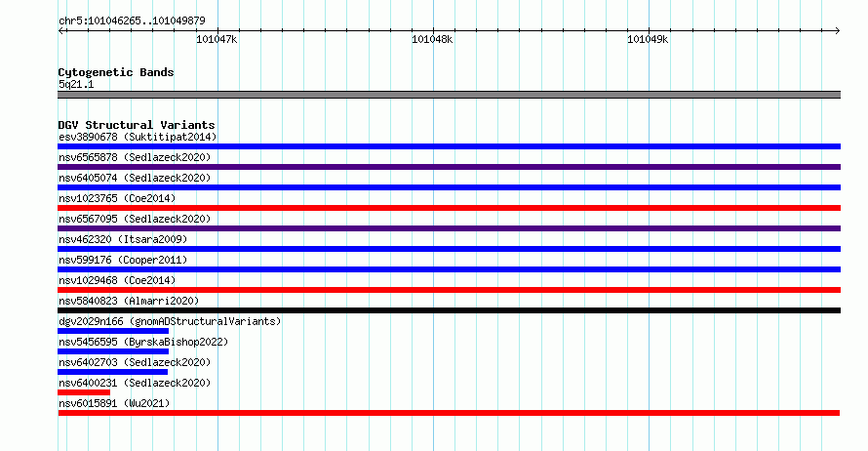Select the nsv6402703 (Sedlazeck2020) label
868x451 pixels.
click(135, 362)
